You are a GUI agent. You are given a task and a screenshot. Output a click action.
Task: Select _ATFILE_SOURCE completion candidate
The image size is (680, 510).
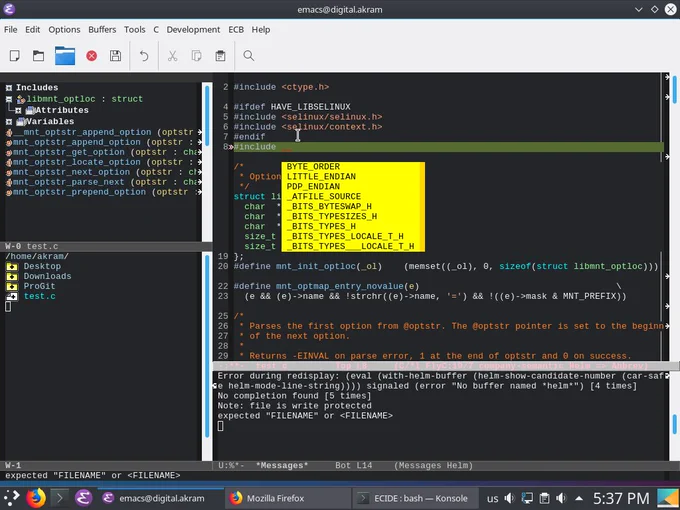point(353,196)
